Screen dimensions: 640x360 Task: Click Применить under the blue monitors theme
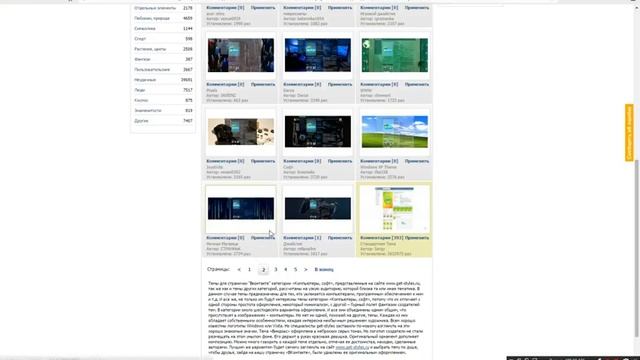(340, 84)
